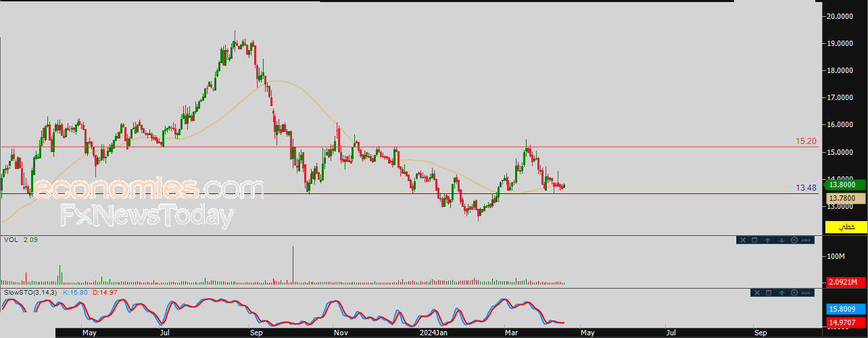
Task: Click the blue 15.8009 stochastic K tag
Action: [x=845, y=308]
